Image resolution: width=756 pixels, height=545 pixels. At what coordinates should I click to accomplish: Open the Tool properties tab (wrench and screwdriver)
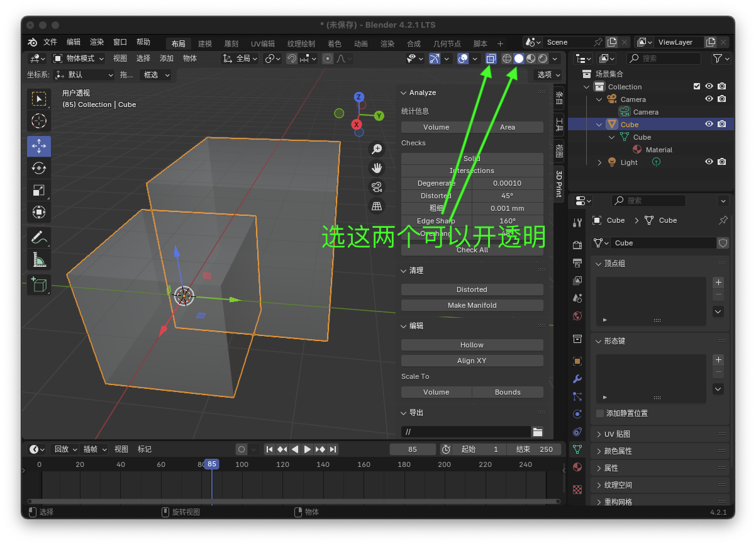click(x=577, y=223)
